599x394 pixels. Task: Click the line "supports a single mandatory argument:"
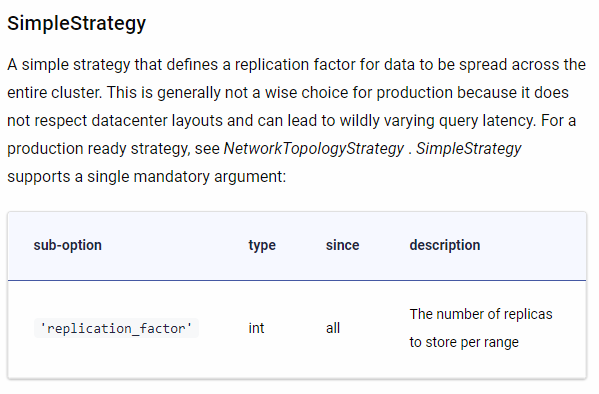pos(147,177)
